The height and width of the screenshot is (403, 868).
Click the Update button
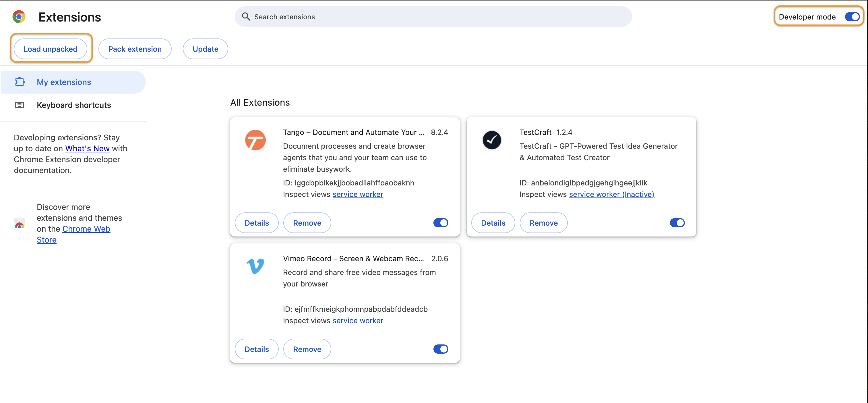pyautogui.click(x=205, y=49)
